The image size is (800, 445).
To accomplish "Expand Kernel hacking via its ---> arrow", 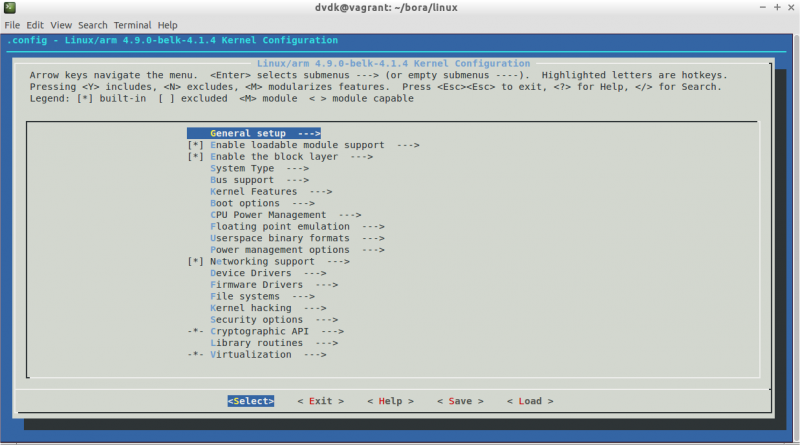I will click(315, 308).
